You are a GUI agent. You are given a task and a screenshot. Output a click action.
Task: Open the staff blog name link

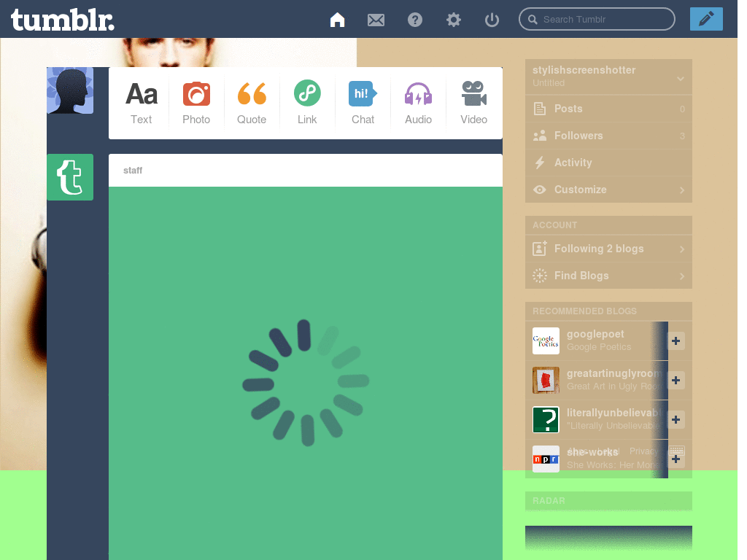[x=133, y=171]
